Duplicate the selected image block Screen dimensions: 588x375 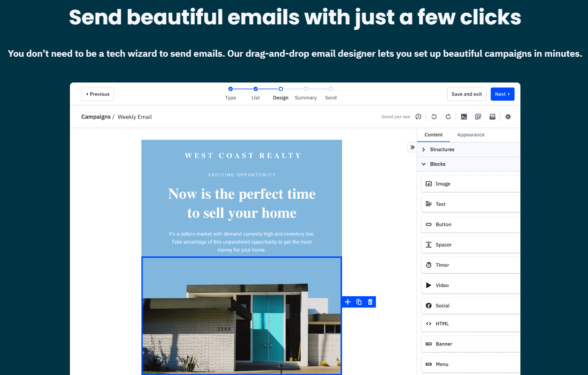tap(359, 301)
